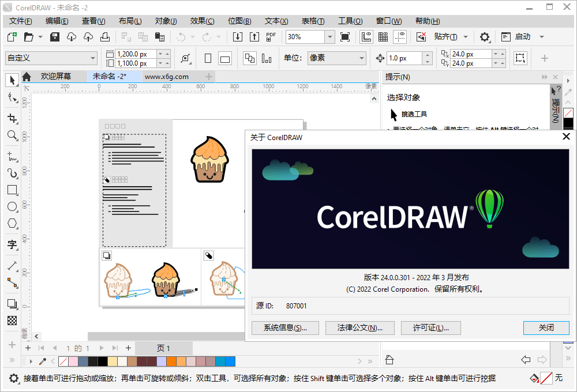This screenshot has height=392, width=577.
Task: Toggle portrait page orientation
Action: 207,58
